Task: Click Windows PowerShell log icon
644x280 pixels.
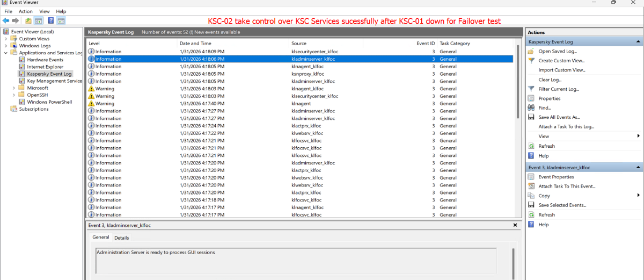Action: pos(22,102)
